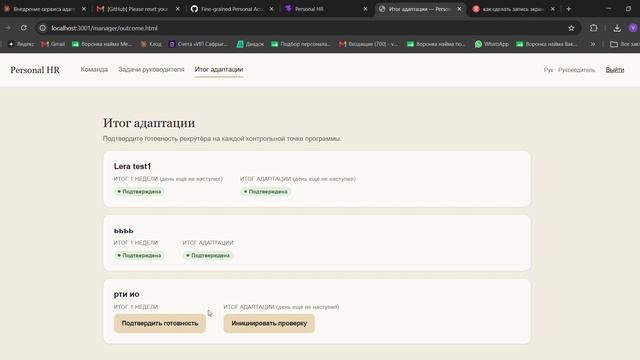Click the Руководитель role label

(x=576, y=70)
